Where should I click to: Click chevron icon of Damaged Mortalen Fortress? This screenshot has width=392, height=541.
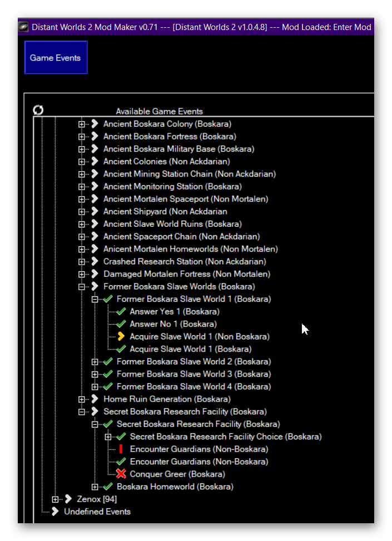(x=95, y=274)
